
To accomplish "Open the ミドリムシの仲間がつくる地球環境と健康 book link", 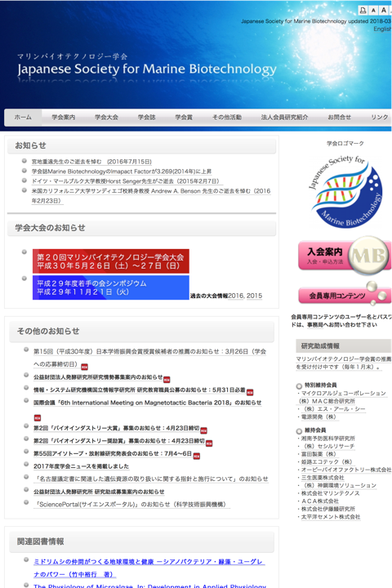I will (149, 568).
